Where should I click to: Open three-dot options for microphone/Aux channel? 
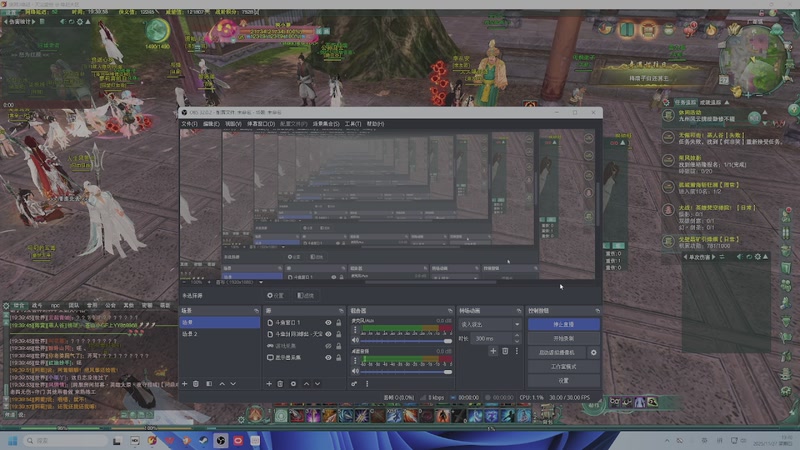click(x=355, y=330)
